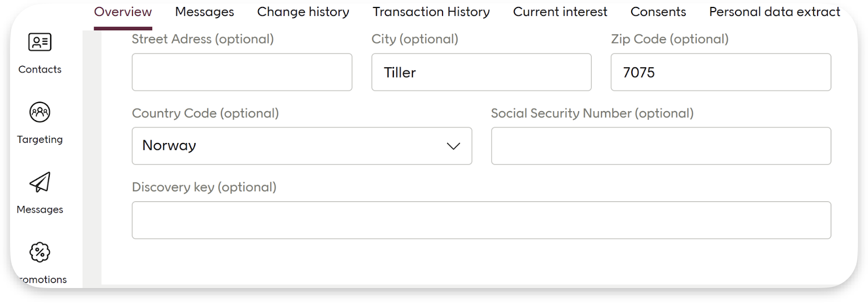This screenshot has height=305, width=868.
Task: Focus the Social Security Number field
Action: point(661,146)
